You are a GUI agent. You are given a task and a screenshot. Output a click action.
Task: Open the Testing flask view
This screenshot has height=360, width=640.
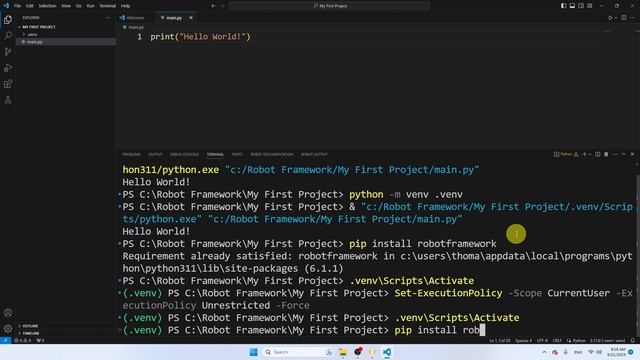coord(8,100)
